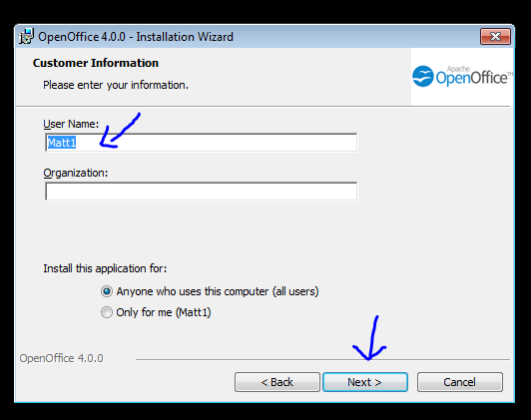Click the window title 'OpenOffice 4.0.0 - Installation Wizard'
This screenshot has height=420, width=531.
136,37
